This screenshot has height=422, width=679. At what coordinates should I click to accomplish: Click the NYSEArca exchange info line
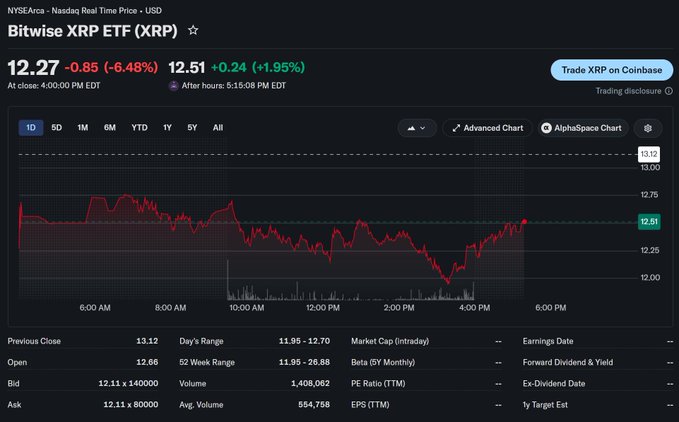pos(84,10)
